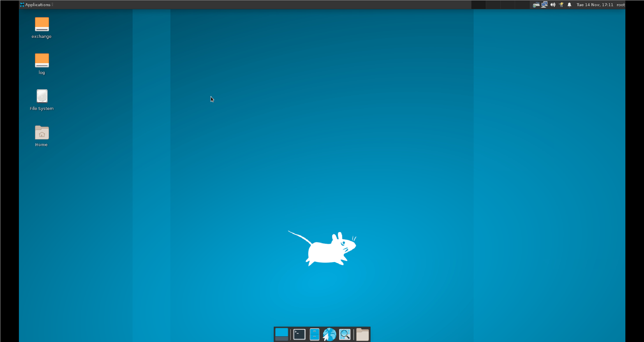Launch Terminal Emulator from the dock
This screenshot has height=342, width=644.
tap(299, 334)
